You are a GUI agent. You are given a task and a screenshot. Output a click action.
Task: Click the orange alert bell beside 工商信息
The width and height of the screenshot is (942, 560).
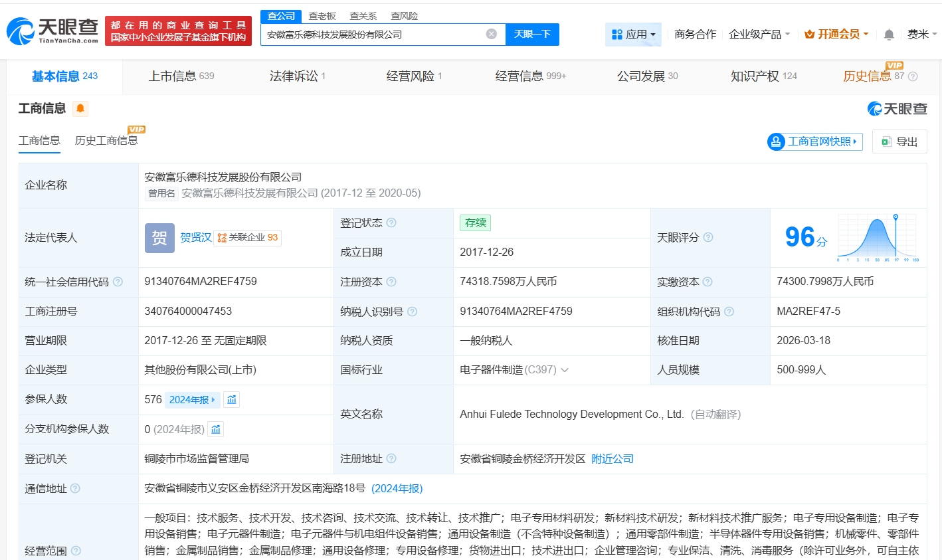pos(80,108)
